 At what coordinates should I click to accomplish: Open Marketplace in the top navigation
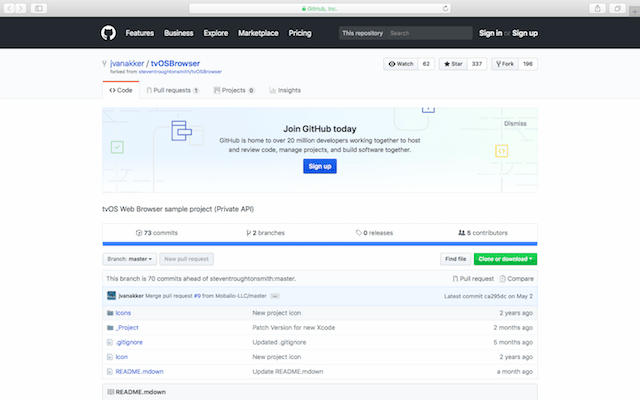pyautogui.click(x=257, y=33)
